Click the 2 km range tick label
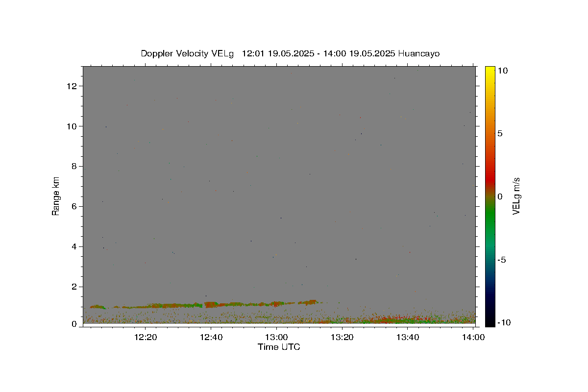The image size is (588, 392). coord(75,287)
